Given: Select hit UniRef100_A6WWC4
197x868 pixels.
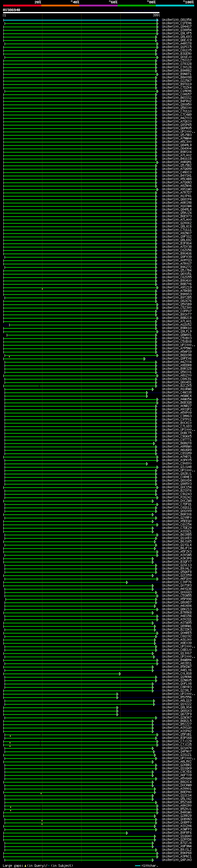Looking at the screenshot, I should [x=176, y=396].
